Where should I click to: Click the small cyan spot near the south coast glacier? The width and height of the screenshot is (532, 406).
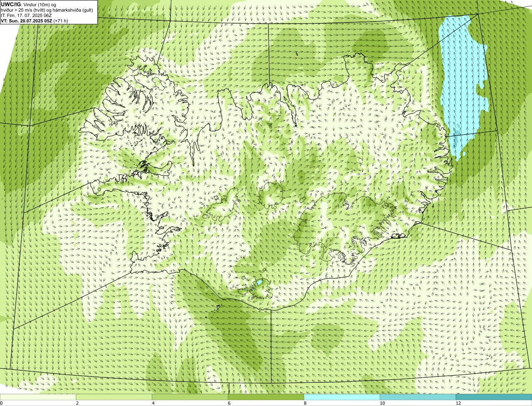coord(259,283)
